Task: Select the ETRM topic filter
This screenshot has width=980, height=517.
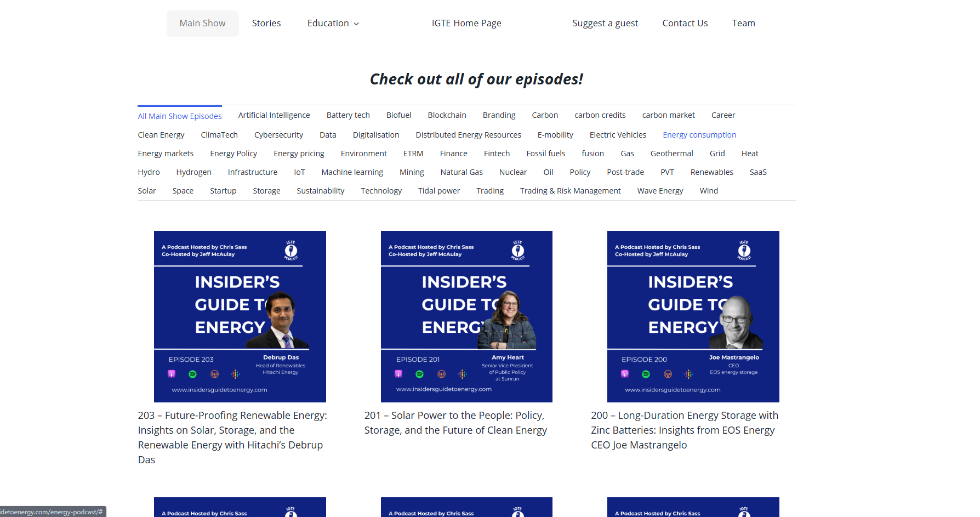Action: pyautogui.click(x=413, y=154)
